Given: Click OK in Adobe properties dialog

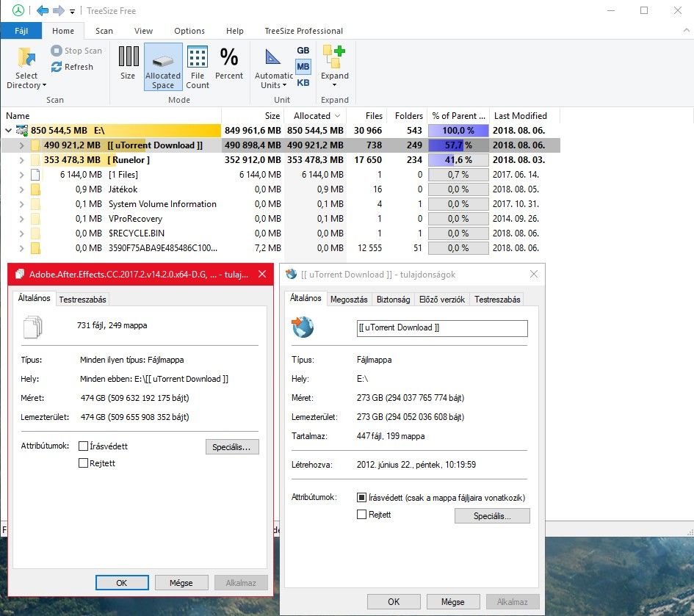Looking at the screenshot, I should click(x=122, y=583).
